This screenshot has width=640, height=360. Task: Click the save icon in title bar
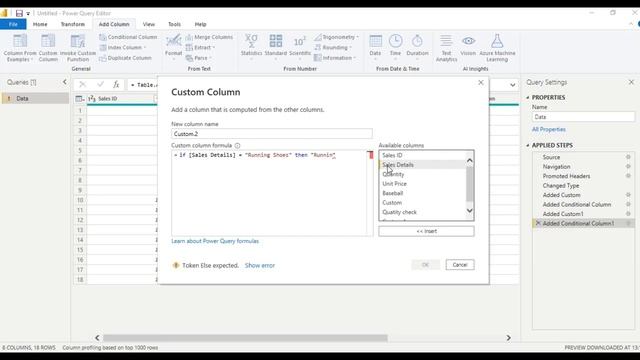tap(19, 13)
